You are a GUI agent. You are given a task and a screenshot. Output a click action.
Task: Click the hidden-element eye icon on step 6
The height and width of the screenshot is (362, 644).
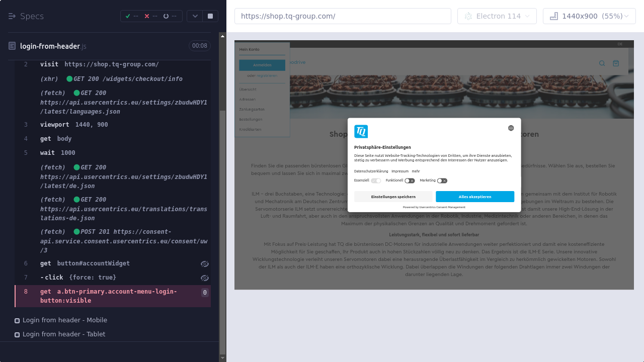click(x=204, y=264)
